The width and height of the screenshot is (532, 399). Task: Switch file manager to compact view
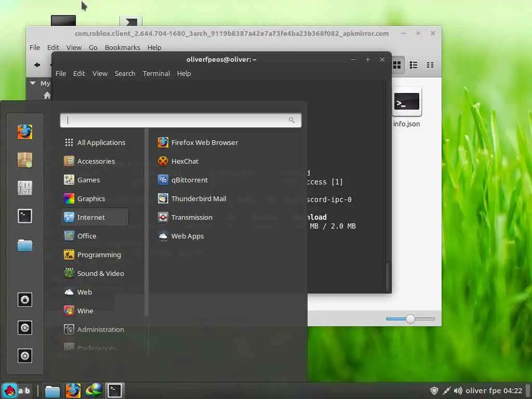(x=430, y=65)
